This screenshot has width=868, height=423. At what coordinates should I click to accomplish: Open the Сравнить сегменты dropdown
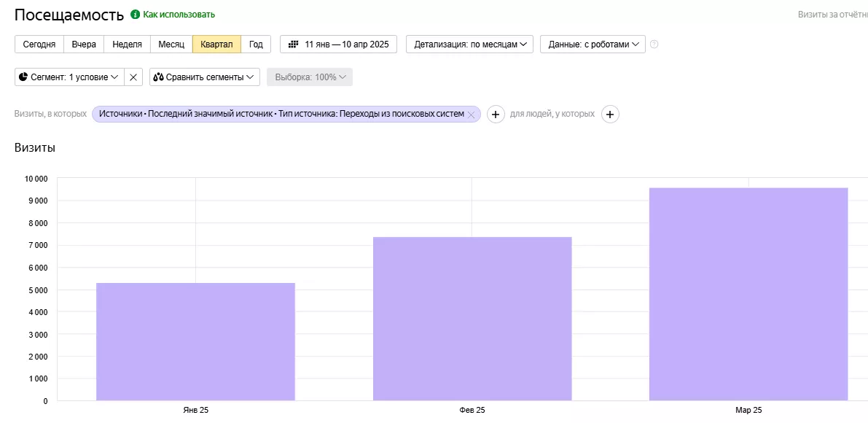click(x=205, y=77)
